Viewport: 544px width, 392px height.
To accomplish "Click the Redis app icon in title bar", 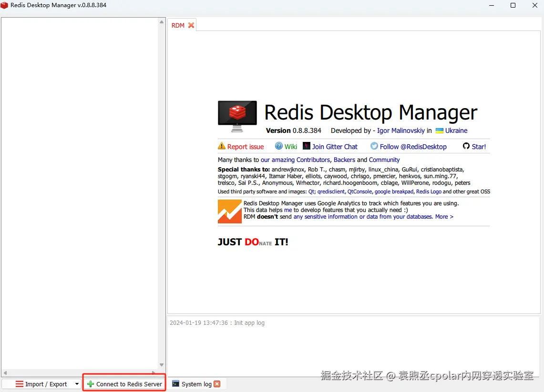I will coord(4,5).
